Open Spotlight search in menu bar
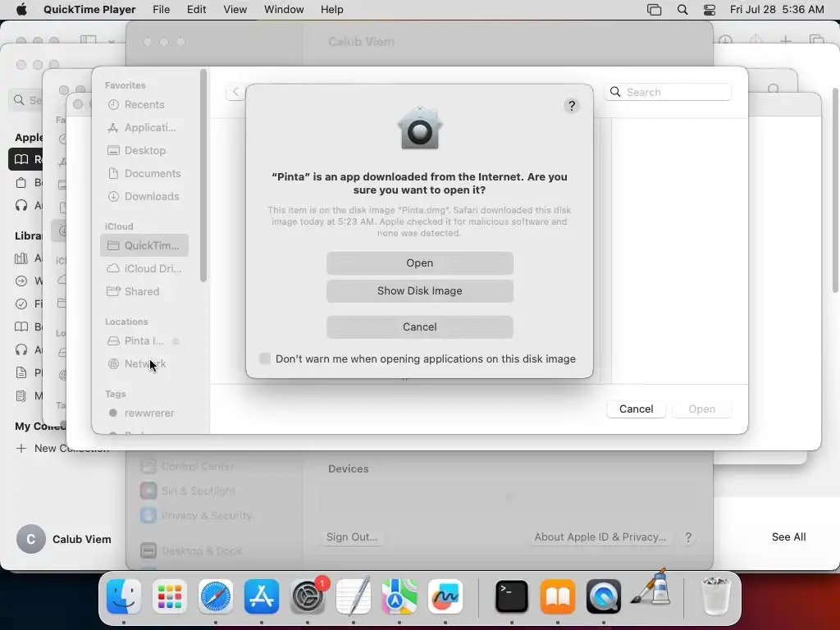 click(682, 10)
